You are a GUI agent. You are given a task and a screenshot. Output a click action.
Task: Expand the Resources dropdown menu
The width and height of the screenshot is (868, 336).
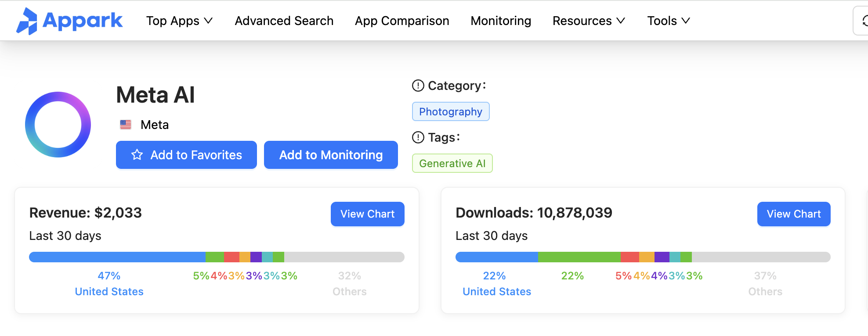coord(588,21)
